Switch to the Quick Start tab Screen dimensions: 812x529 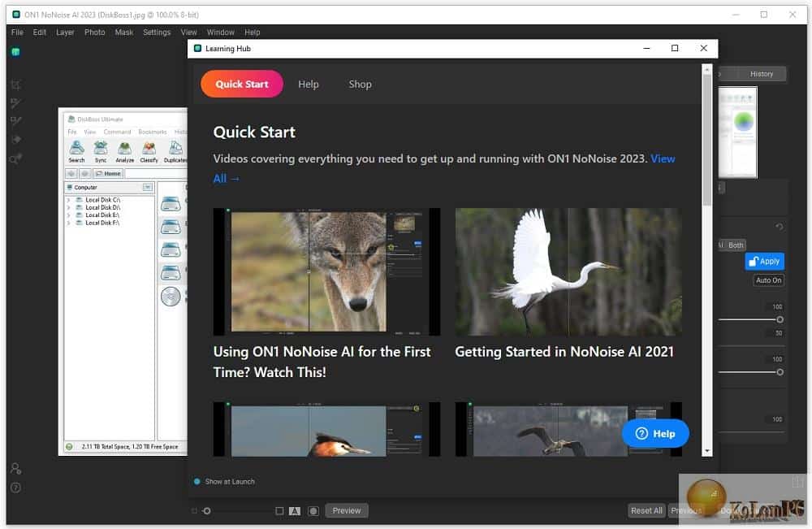242,84
